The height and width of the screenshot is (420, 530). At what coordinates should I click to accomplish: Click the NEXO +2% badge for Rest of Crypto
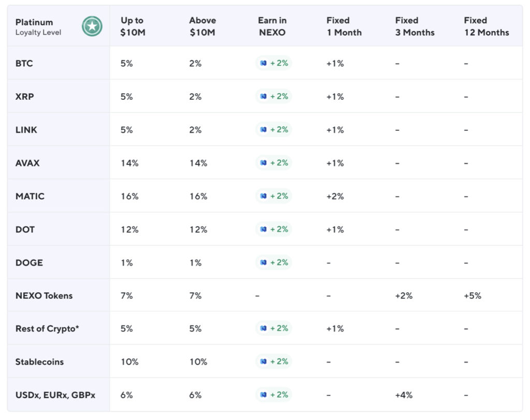(274, 328)
